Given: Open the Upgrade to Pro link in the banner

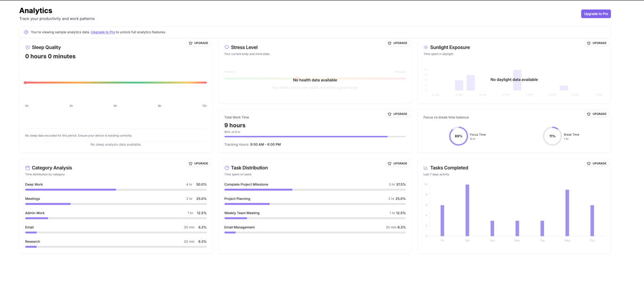Looking at the screenshot, I should (x=103, y=32).
